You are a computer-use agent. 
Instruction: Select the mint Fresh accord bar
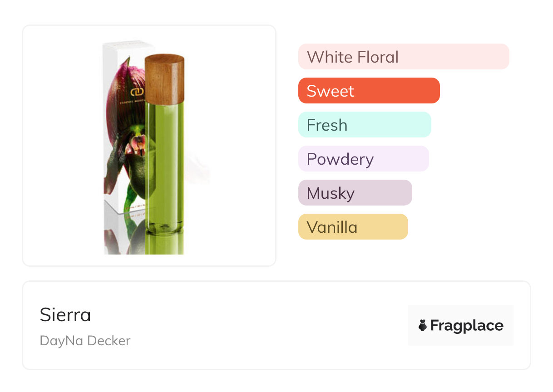coord(364,125)
